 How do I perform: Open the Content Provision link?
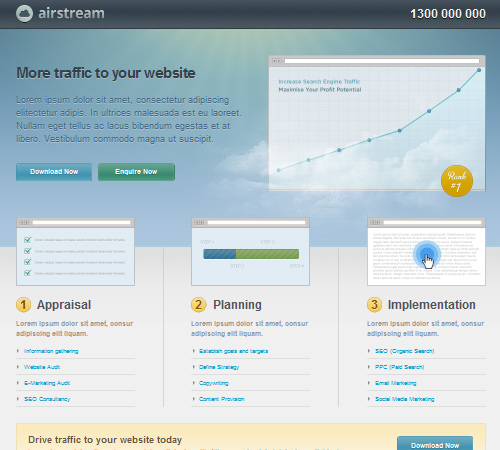click(222, 399)
